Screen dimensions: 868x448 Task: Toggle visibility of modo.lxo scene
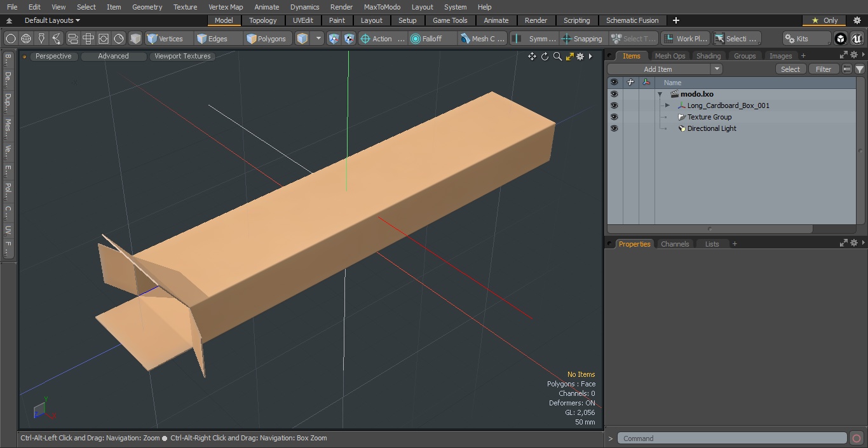click(x=614, y=94)
